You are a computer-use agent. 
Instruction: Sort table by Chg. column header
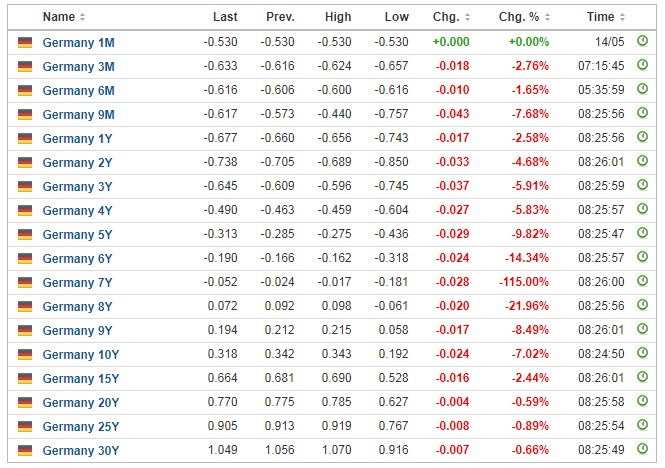(x=451, y=17)
